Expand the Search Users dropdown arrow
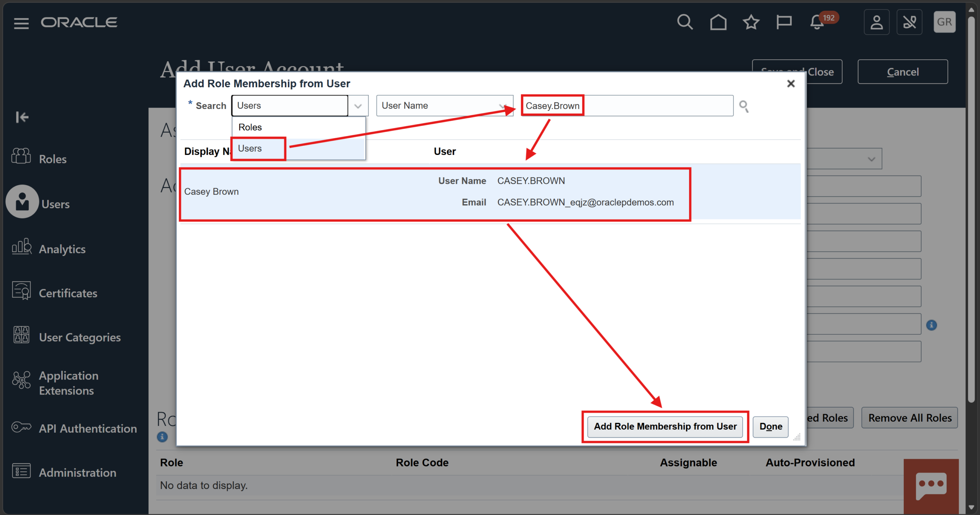 tap(358, 106)
